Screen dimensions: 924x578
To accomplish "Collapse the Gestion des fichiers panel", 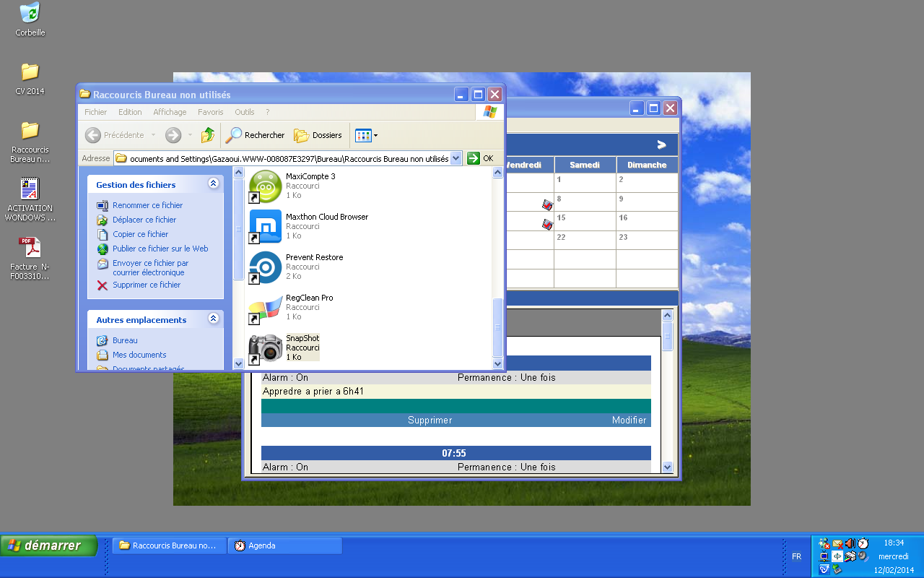I will 213,184.
